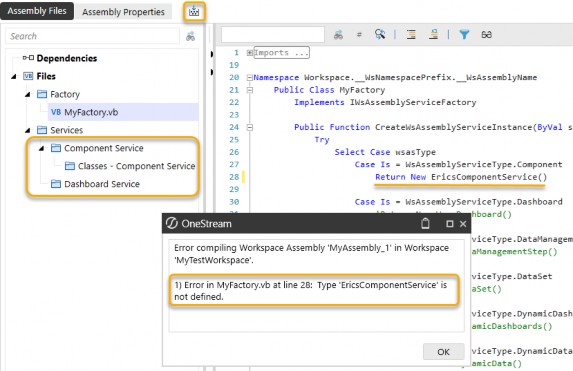
Task: Click the find and replace magnifier icon
Action: pos(380,34)
